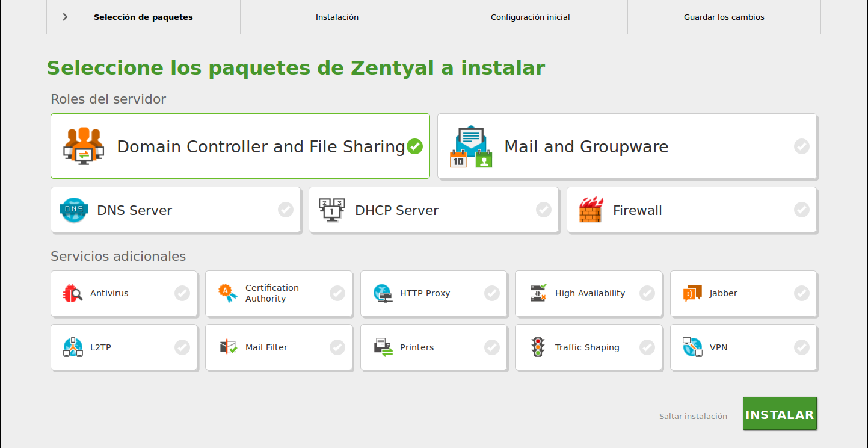Enable the DNS Server checkmark

286,210
